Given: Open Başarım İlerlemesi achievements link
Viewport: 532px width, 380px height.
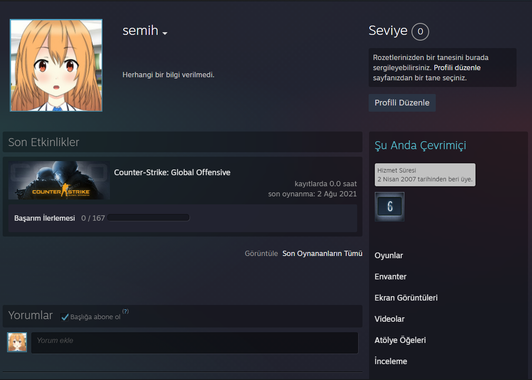Looking at the screenshot, I should (44, 218).
